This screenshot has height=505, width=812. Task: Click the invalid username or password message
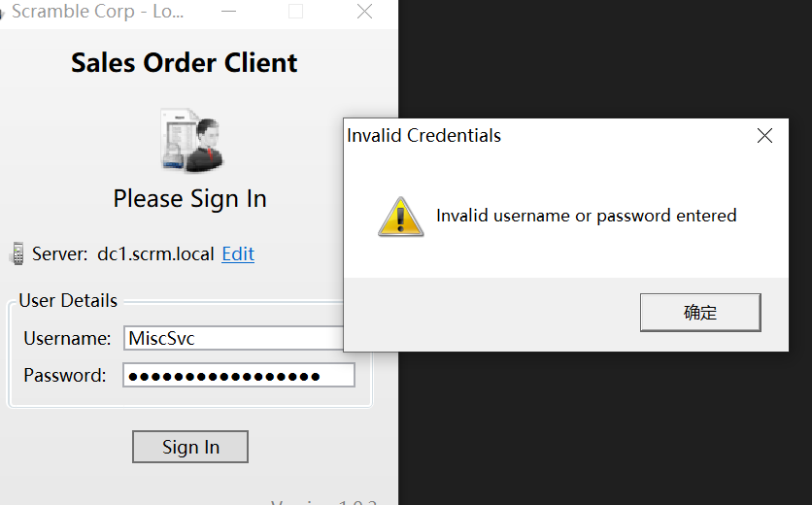(586, 216)
